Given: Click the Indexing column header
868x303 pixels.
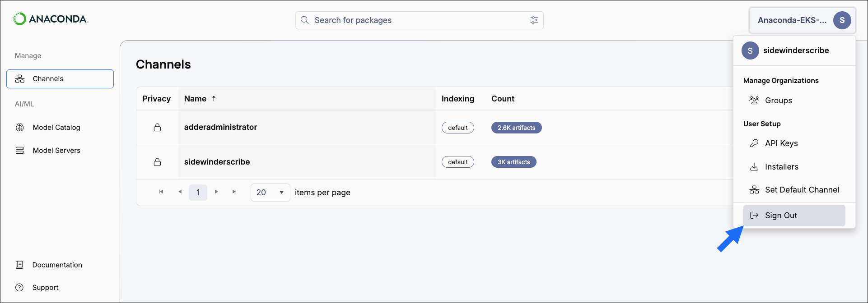Looking at the screenshot, I should (x=458, y=99).
